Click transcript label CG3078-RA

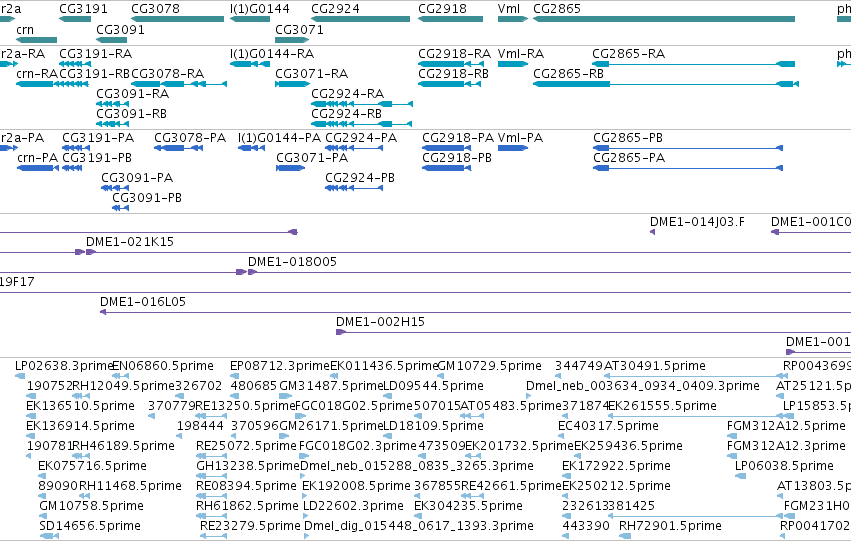click(168, 74)
